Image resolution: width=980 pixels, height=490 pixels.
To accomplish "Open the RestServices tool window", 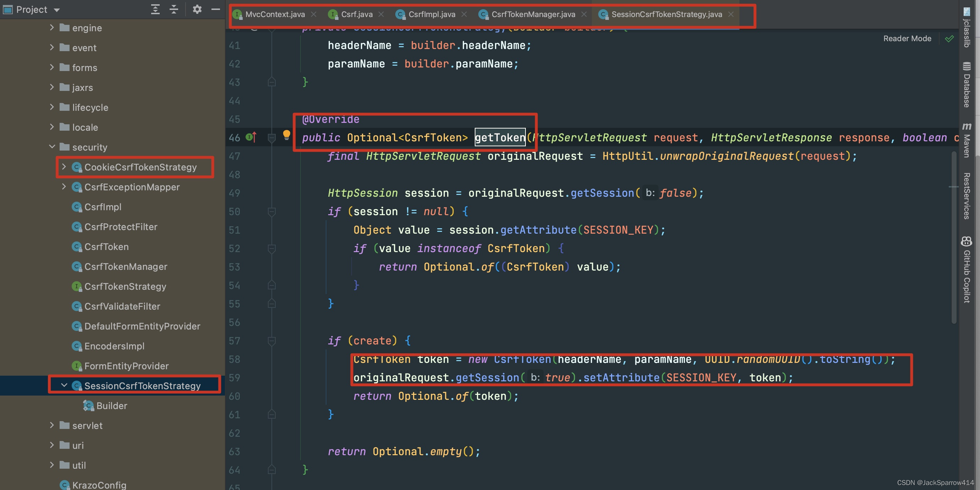I will point(967,196).
